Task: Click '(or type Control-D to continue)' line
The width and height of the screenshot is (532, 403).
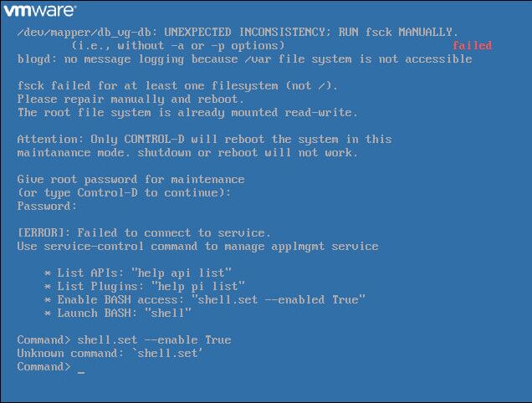Action: (x=124, y=192)
